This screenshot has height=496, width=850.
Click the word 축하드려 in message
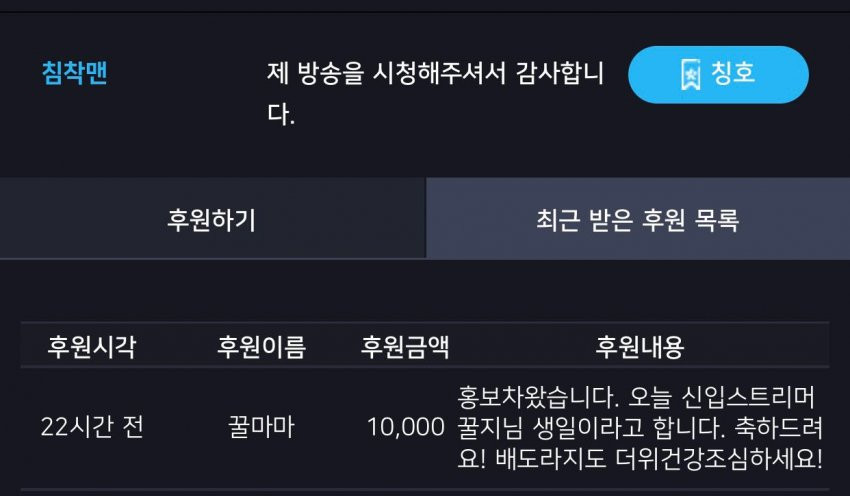click(778, 428)
